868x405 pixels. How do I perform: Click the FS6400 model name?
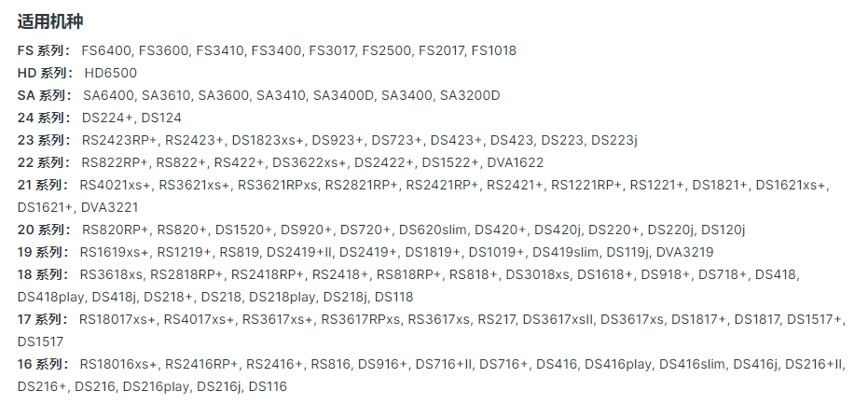[x=105, y=50]
